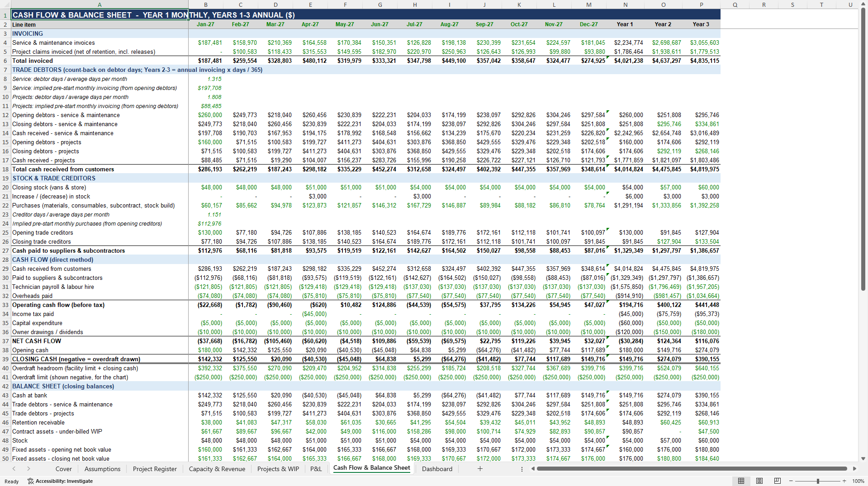Open the Projects & WIP tab
The height and width of the screenshot is (486, 868).
[278, 469]
